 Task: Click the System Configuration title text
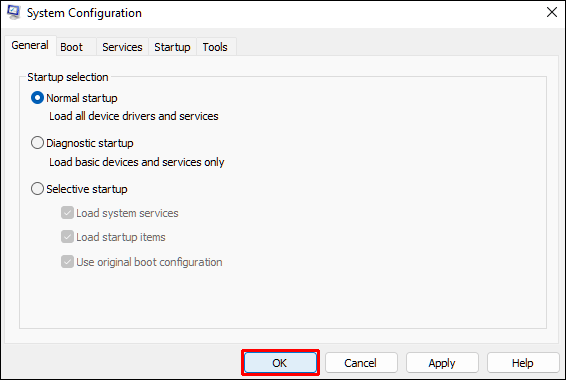point(84,13)
